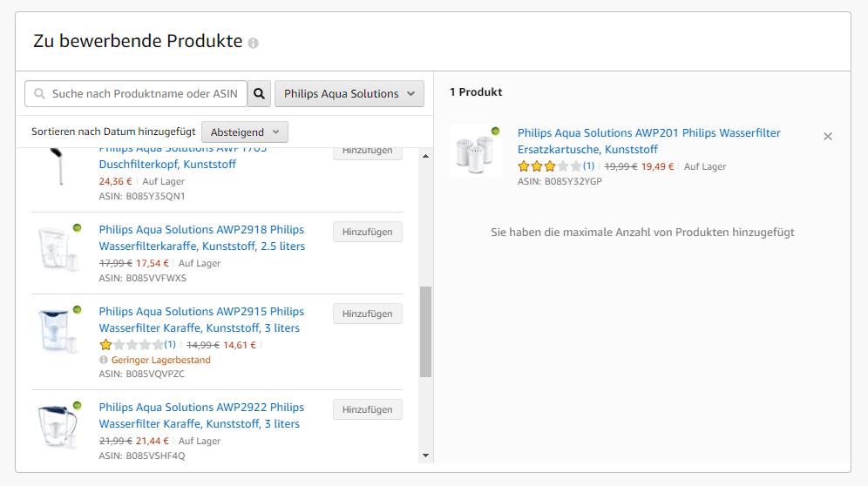Click the star rating of AWP201 product
Image resolution: width=868 pixels, height=486 pixels.
point(550,166)
